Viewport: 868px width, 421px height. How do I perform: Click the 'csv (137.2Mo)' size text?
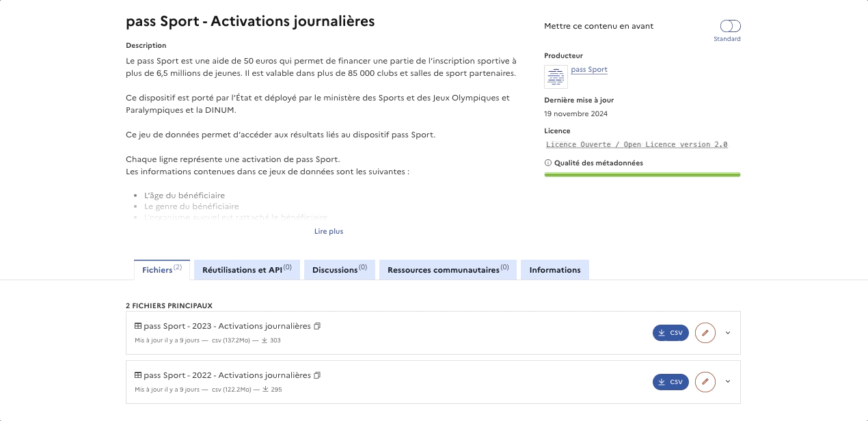(232, 340)
